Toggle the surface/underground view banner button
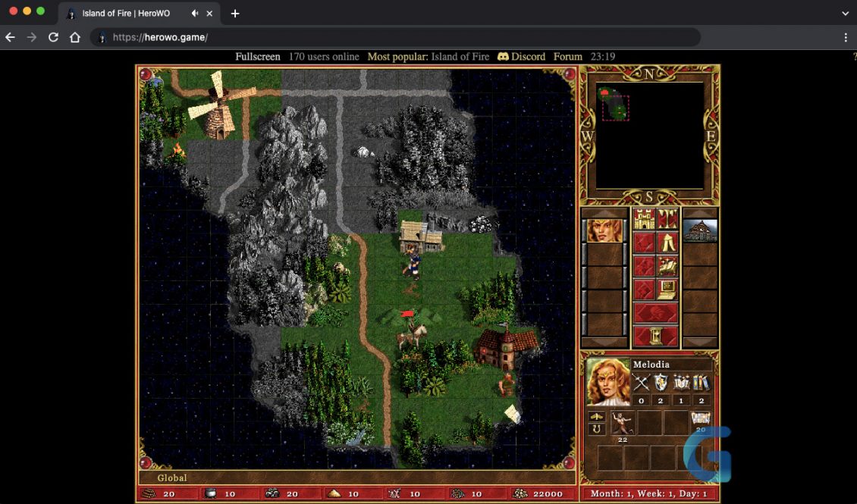The image size is (857, 504). tap(667, 219)
